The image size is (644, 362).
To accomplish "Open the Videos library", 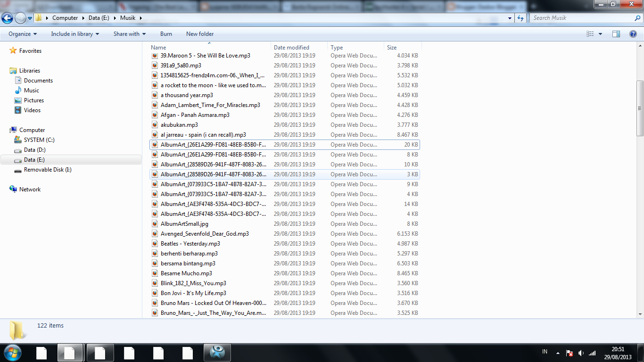I will (x=32, y=110).
